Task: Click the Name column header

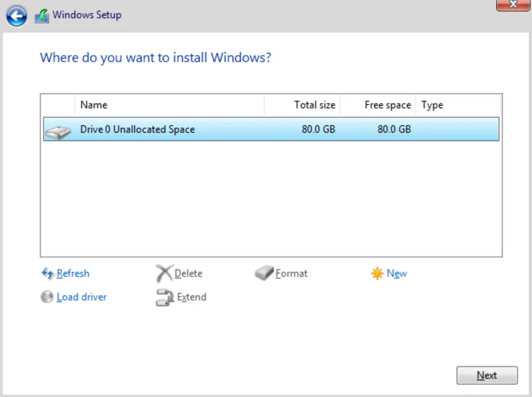Action: [x=94, y=105]
